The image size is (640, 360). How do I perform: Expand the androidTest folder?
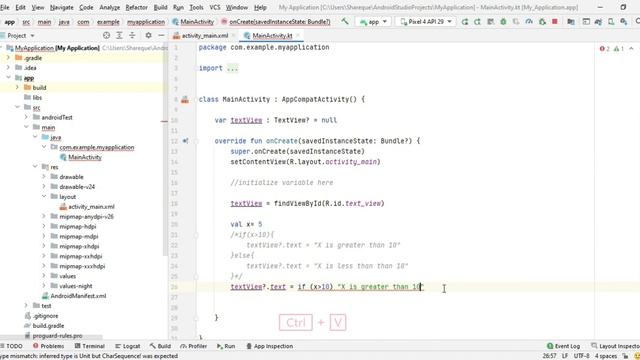click(x=26, y=117)
